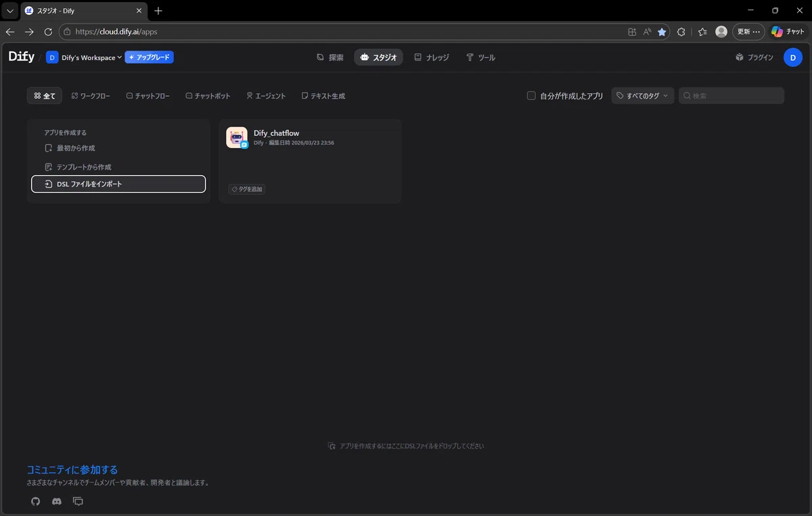Reload the page

click(x=48, y=32)
